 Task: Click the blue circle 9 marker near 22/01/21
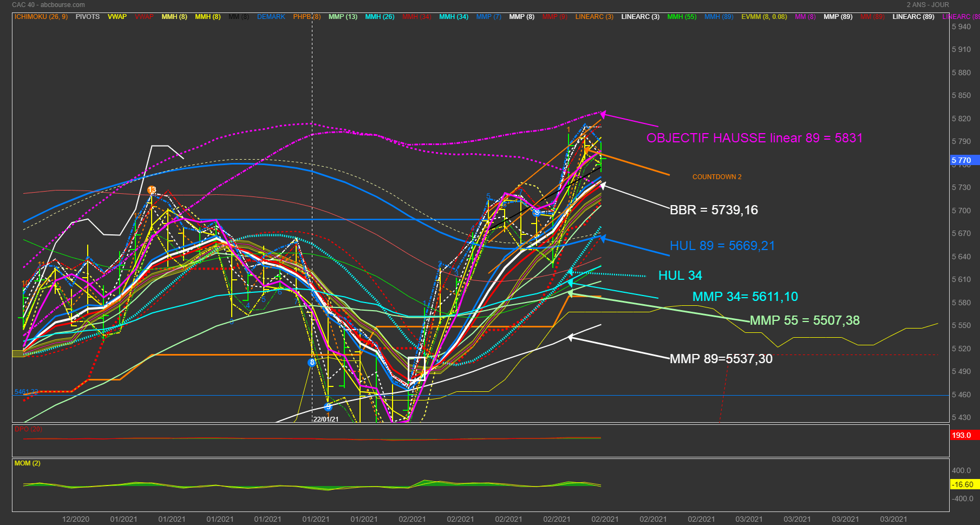328,406
